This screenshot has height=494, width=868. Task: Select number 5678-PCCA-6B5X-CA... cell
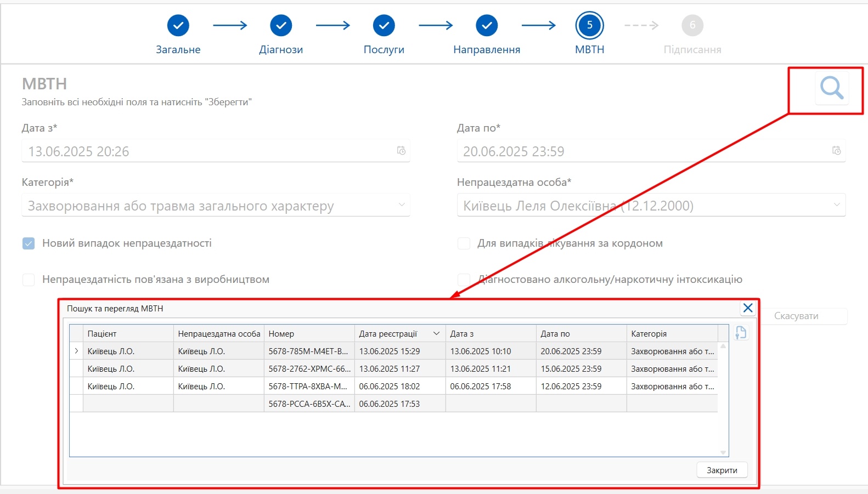pyautogui.click(x=309, y=404)
